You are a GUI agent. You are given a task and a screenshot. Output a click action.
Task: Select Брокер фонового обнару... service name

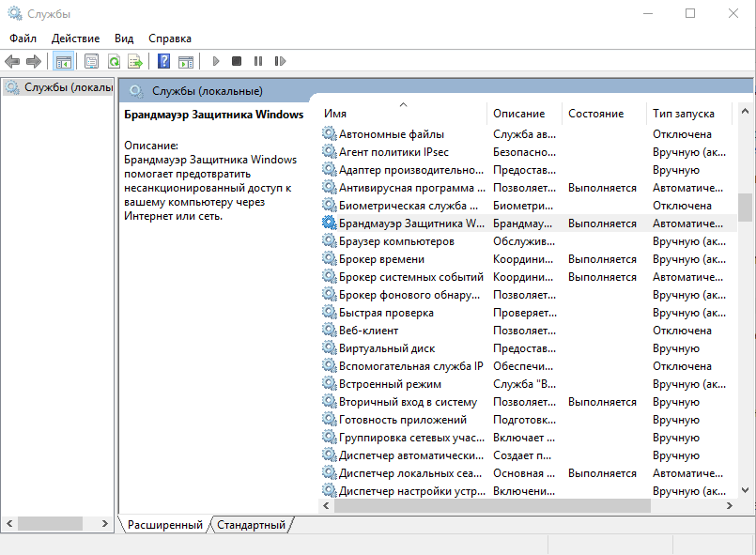click(409, 295)
